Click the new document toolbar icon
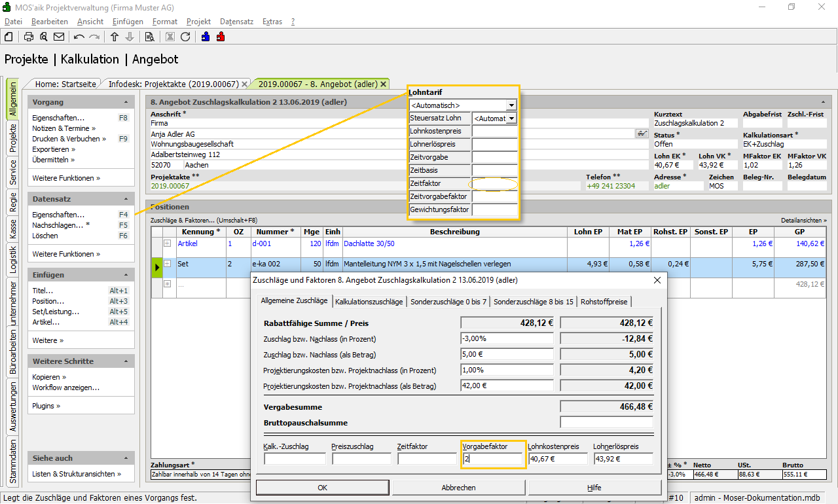Image resolution: width=838 pixels, height=504 pixels. (x=9, y=37)
